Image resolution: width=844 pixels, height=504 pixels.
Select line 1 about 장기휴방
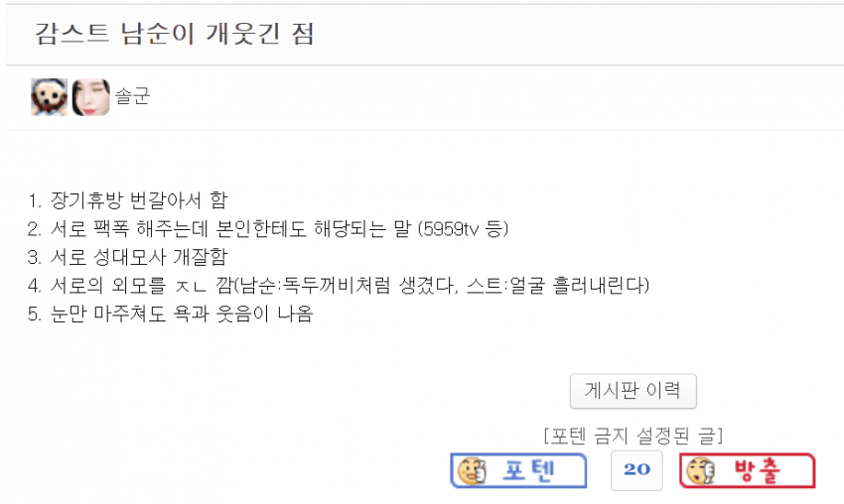click(x=128, y=200)
